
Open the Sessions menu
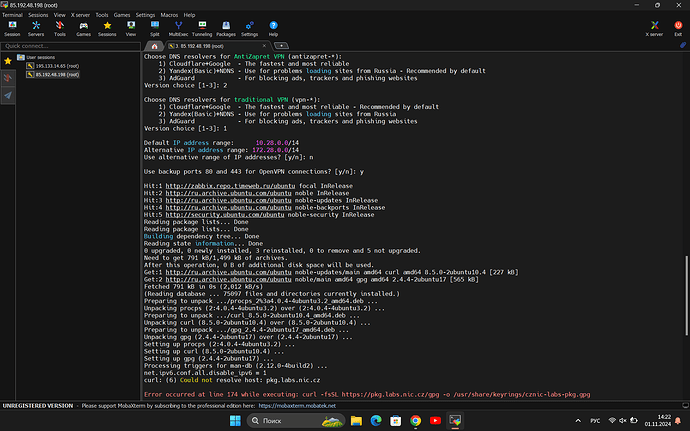[38, 15]
